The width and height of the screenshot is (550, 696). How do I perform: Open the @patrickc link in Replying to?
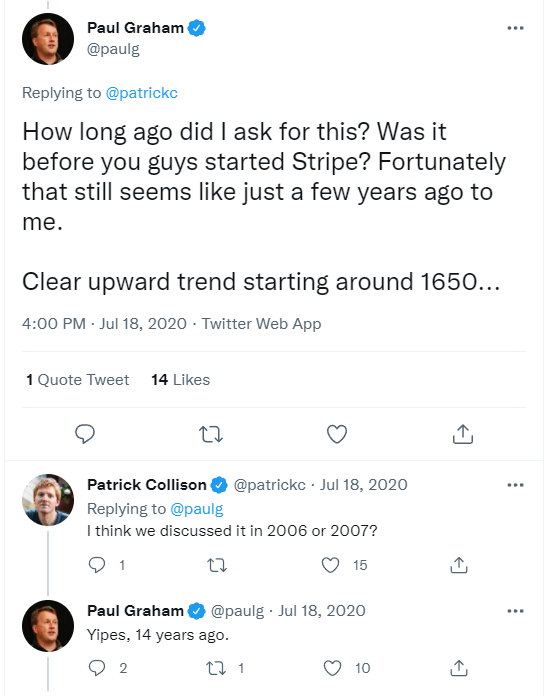coord(142,93)
